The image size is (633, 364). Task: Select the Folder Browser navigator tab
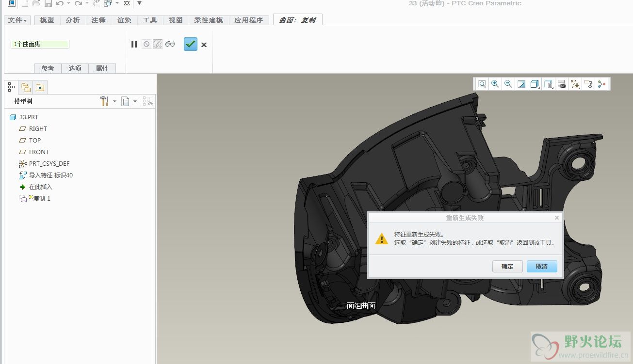pyautogui.click(x=26, y=88)
